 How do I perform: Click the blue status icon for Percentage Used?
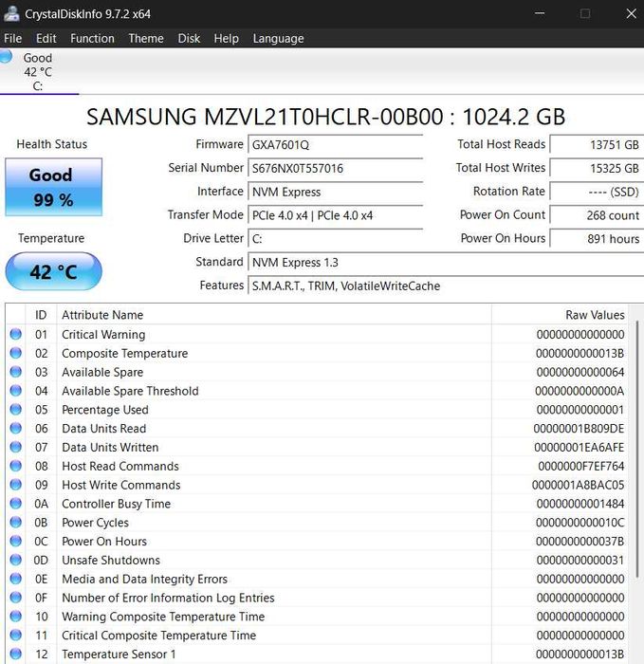coord(16,409)
